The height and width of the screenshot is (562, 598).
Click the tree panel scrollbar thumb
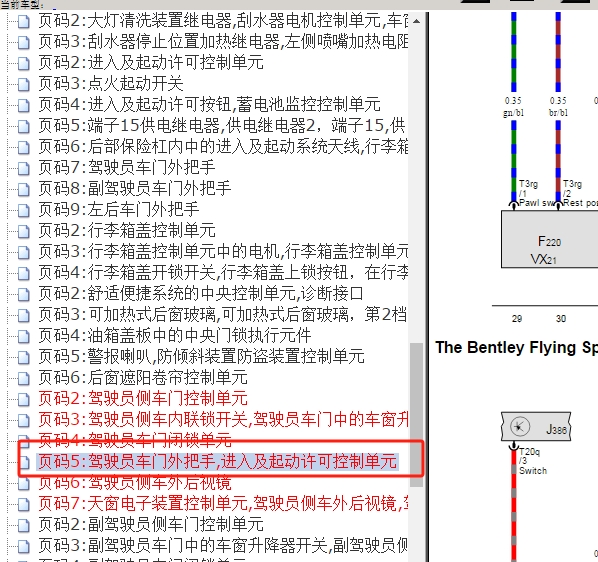pos(416,414)
